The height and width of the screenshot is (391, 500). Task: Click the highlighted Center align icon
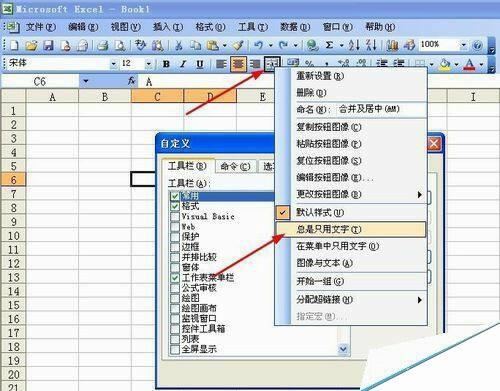[x=238, y=64]
